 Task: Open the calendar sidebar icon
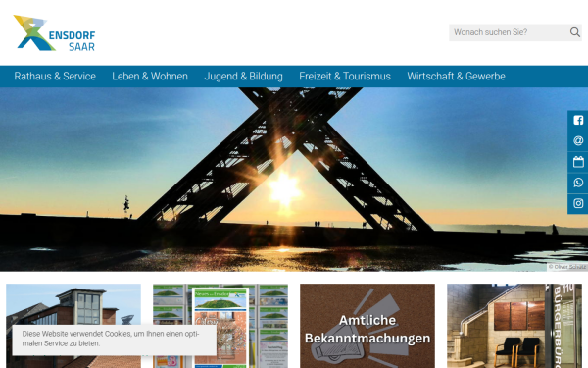tap(578, 162)
